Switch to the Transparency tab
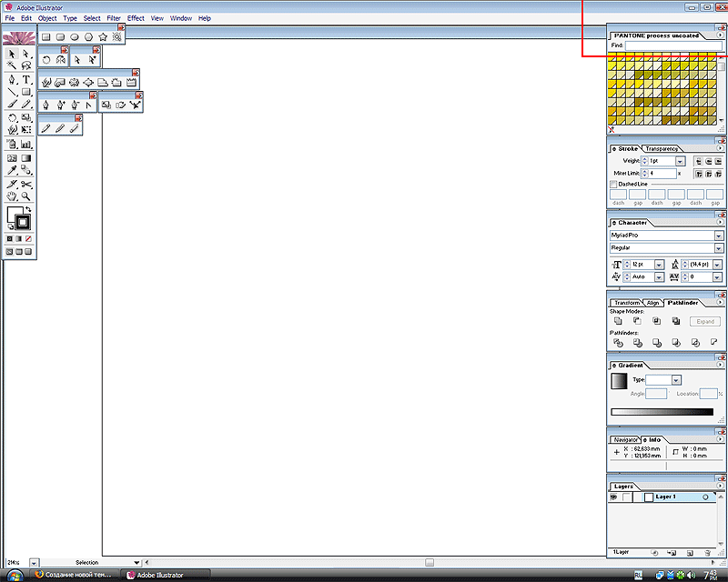 662,148
